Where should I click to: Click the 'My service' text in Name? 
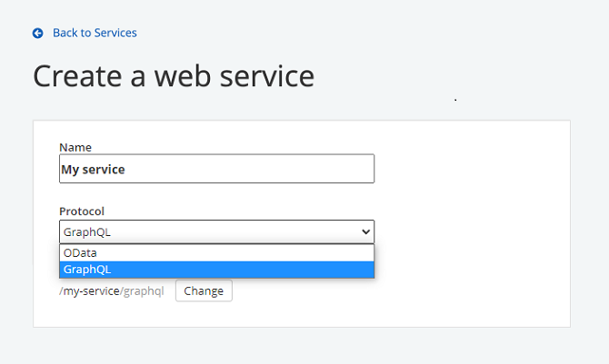pos(93,169)
